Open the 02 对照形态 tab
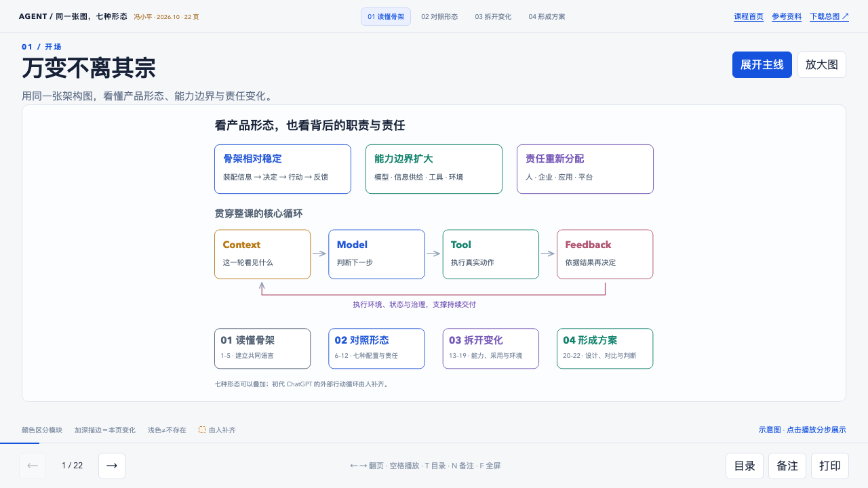Image resolution: width=868 pixels, height=488 pixels. point(439,16)
